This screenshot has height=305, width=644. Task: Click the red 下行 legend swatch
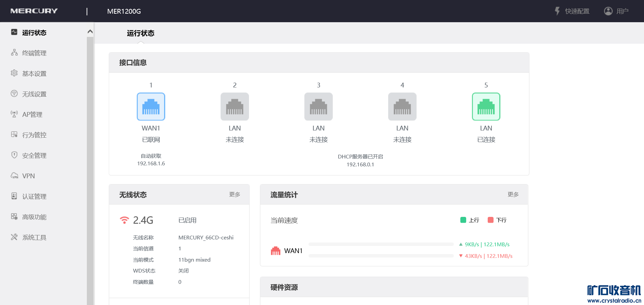coord(490,220)
